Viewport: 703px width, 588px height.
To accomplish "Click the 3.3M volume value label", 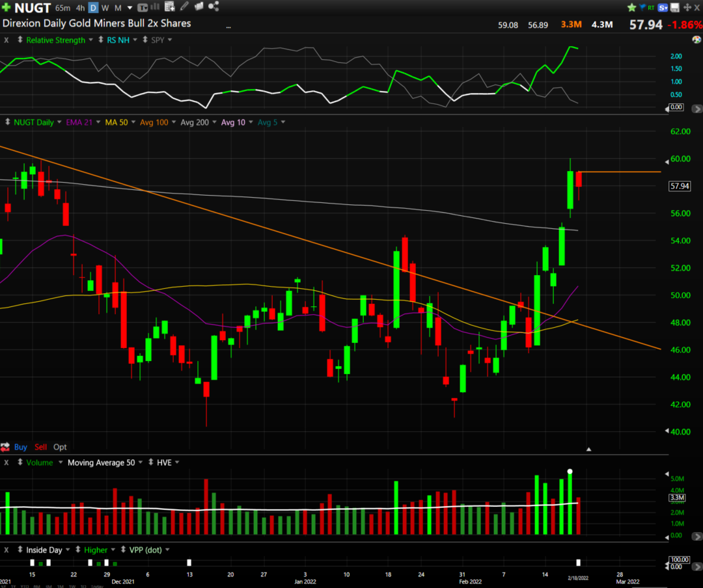I will coord(677,498).
